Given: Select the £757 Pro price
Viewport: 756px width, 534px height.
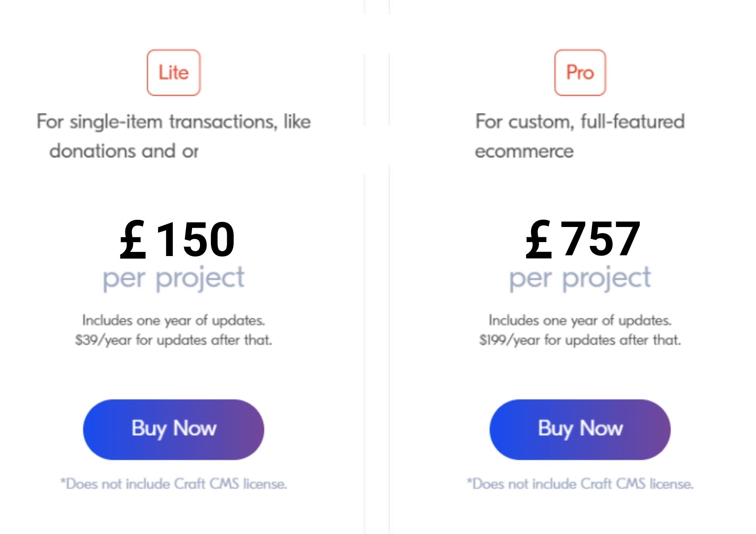Looking at the screenshot, I should click(583, 239).
